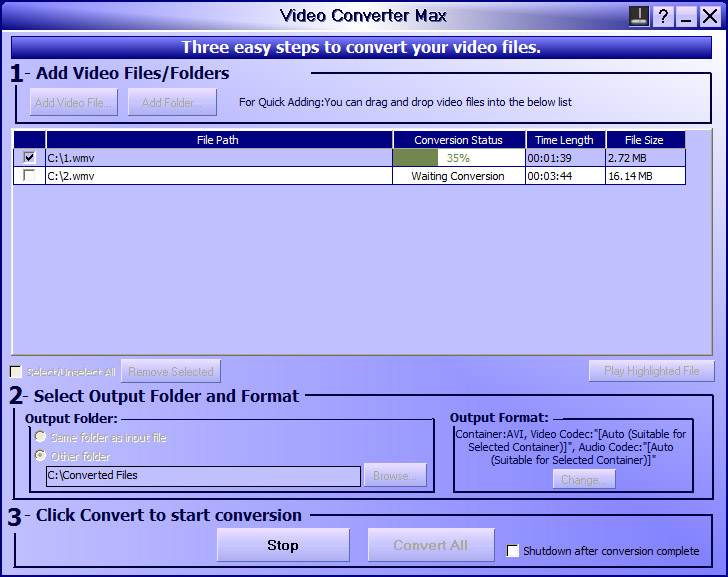Select the C:\2.wmv file path cell
The width and height of the screenshot is (728, 577).
point(219,176)
